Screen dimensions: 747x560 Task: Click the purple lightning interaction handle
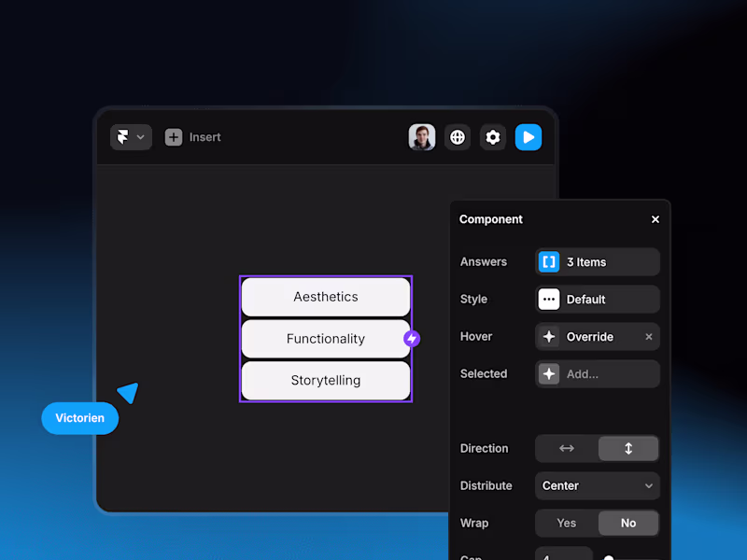click(x=412, y=339)
